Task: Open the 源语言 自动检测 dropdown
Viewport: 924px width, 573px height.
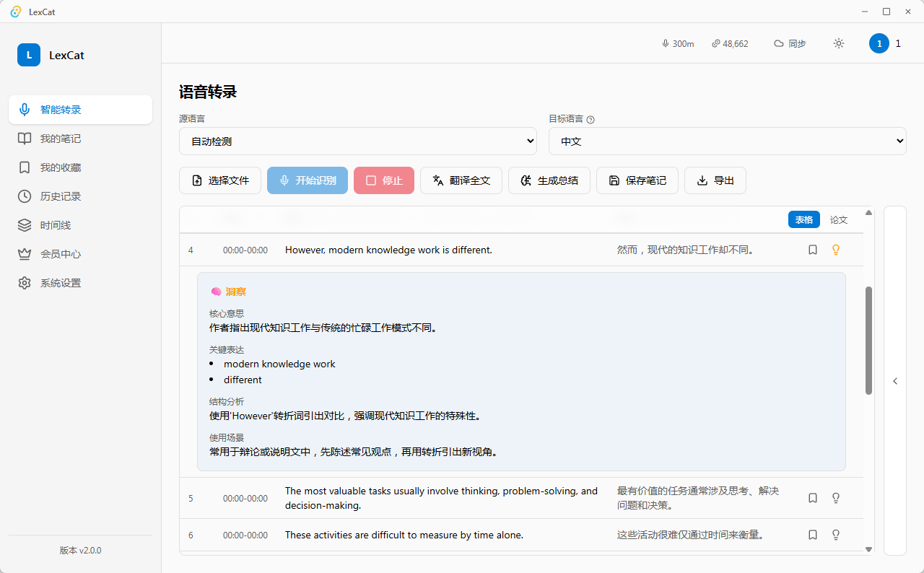Action: click(358, 141)
